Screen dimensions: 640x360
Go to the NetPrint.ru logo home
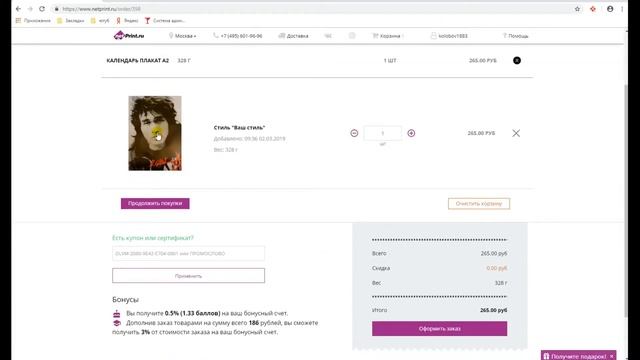click(x=129, y=36)
